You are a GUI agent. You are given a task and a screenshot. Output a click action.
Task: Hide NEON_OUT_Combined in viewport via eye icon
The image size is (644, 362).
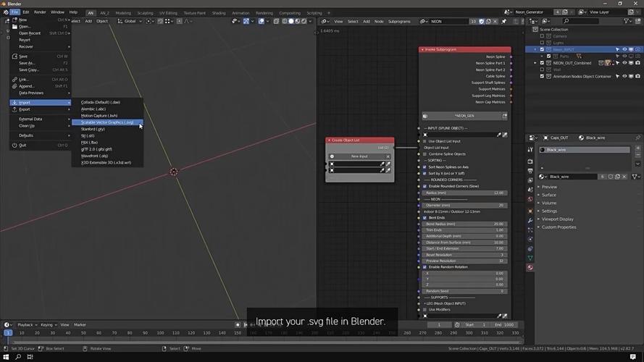click(x=624, y=63)
